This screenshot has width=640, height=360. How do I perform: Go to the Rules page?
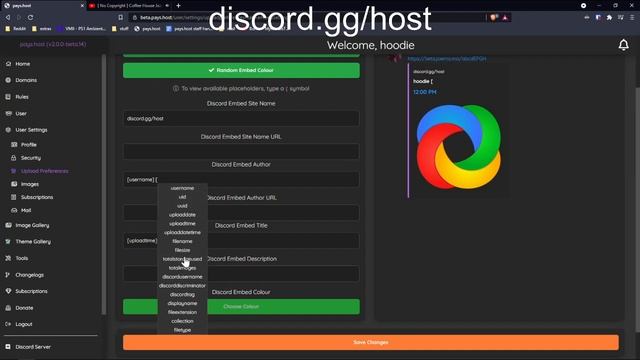click(17, 97)
